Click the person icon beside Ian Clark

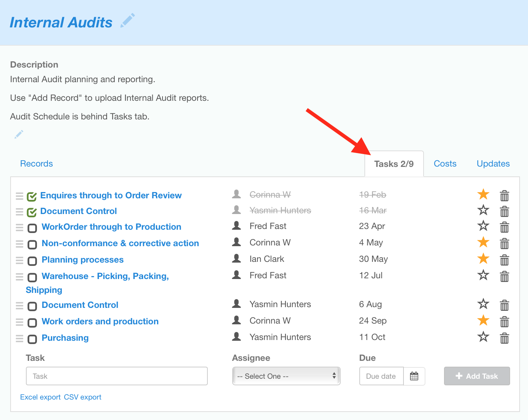pos(237,258)
